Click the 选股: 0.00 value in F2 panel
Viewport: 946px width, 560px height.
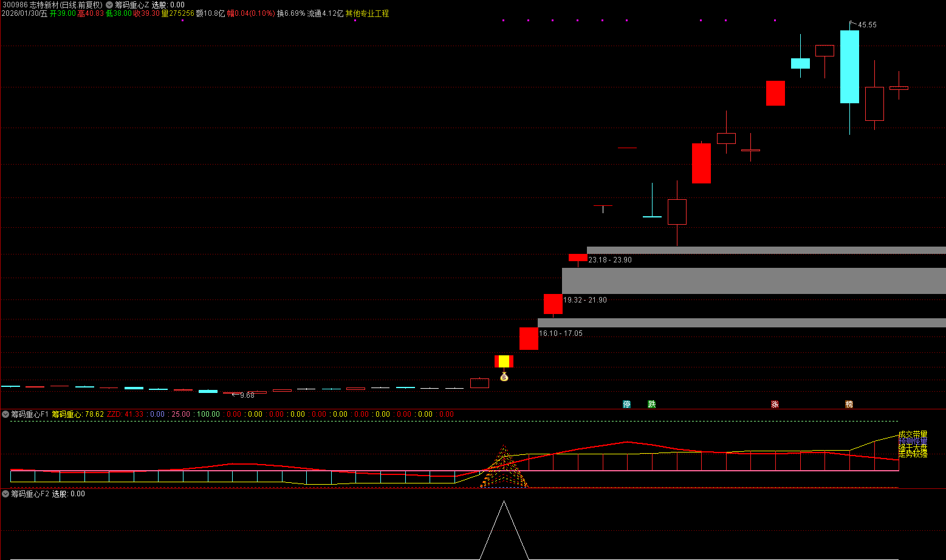69,494
